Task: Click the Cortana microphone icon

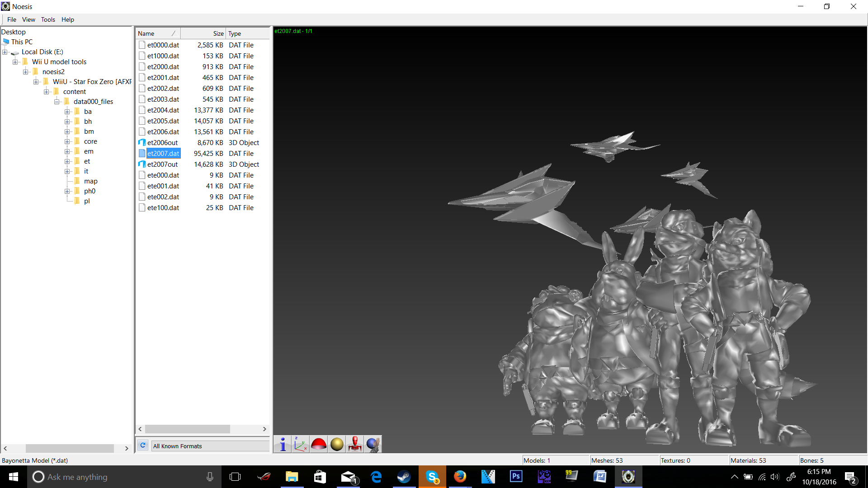Action: point(210,477)
